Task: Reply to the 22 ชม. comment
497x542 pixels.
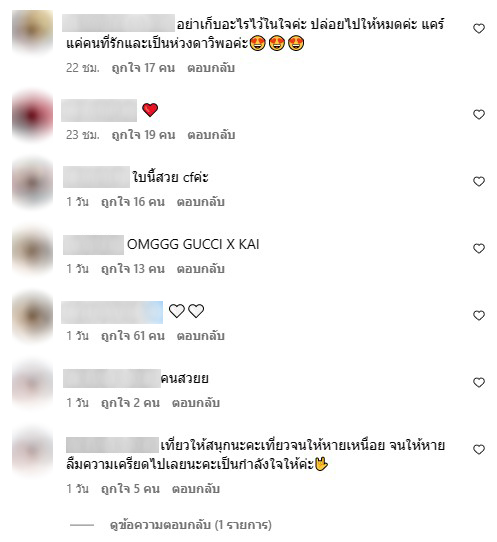Action: point(211,68)
